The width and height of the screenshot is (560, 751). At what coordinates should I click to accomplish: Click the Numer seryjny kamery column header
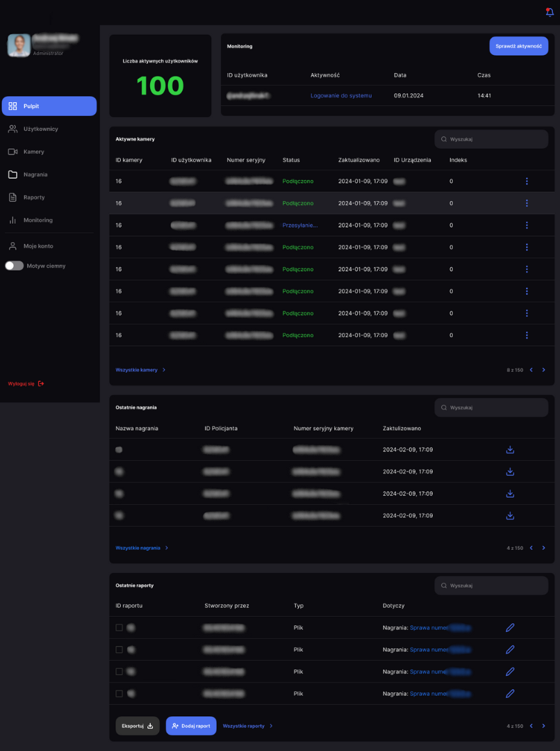click(x=323, y=428)
